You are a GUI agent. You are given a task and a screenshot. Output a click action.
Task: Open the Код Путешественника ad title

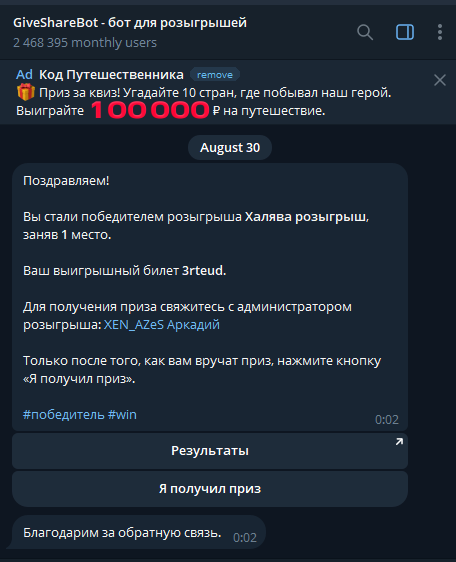111,75
